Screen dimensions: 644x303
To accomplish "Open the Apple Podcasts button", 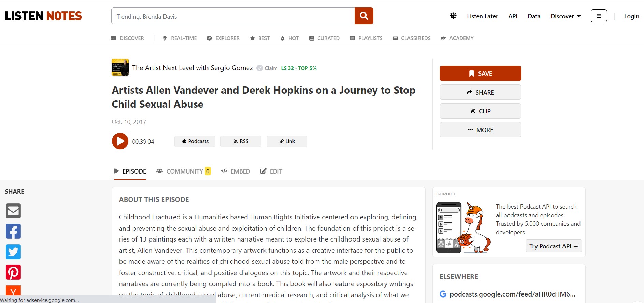I will (x=195, y=141).
